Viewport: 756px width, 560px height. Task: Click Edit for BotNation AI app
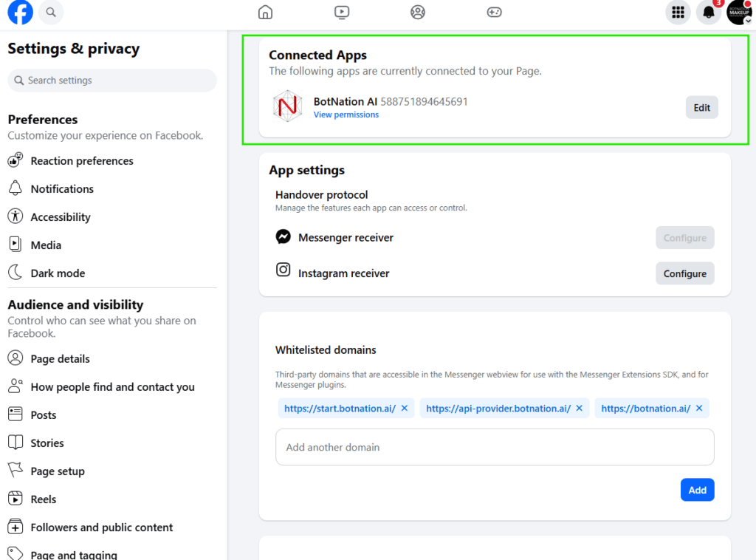(701, 108)
